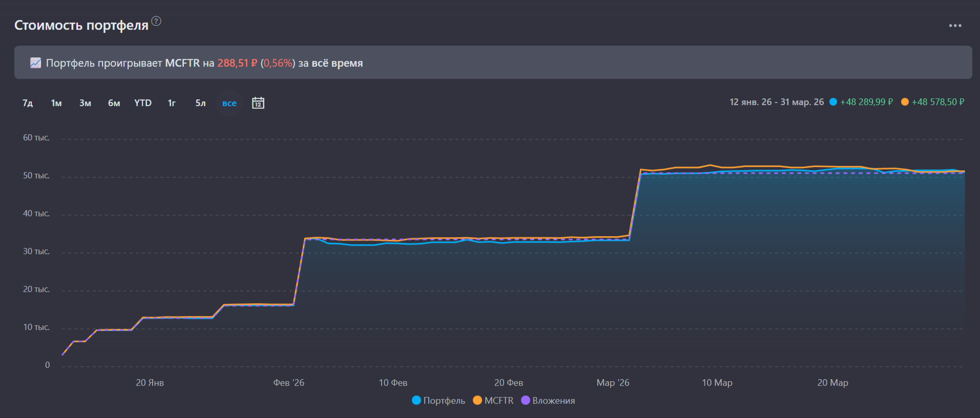Toggle the Портфель series in legend
Viewport: 980px width, 418px height.
click(444, 401)
